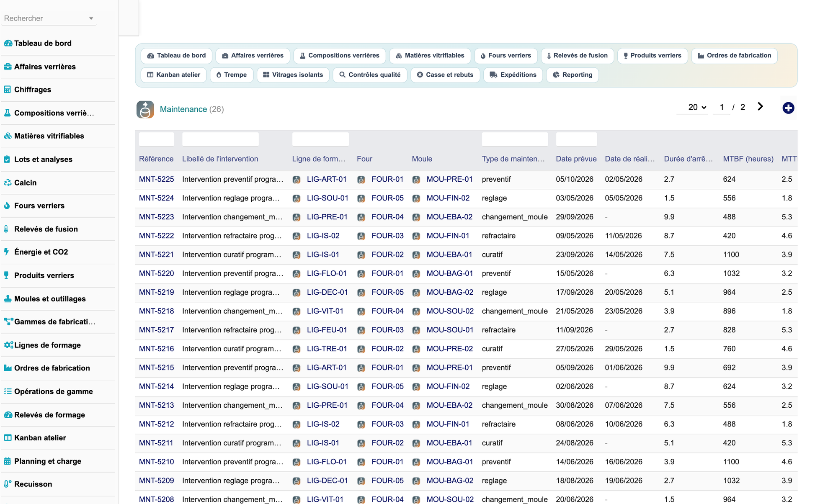Open the Produits verriers top tab
815x504 pixels.
pos(653,56)
